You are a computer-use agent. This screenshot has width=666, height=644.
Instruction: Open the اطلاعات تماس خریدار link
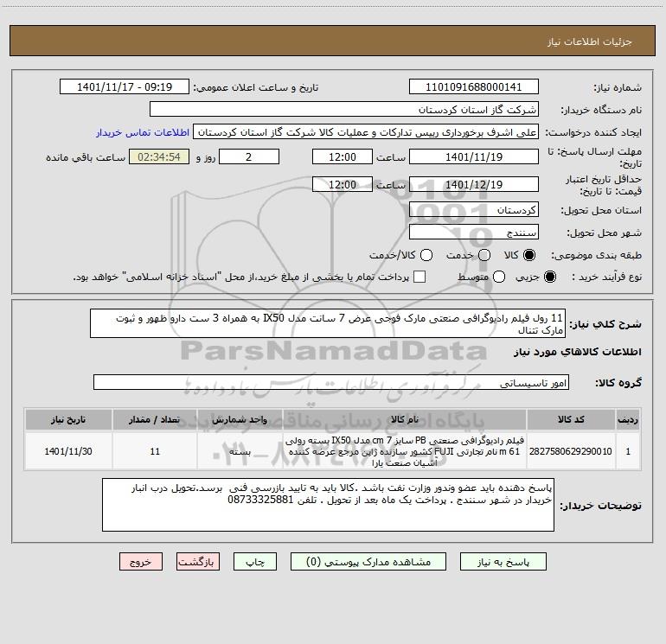(143, 132)
